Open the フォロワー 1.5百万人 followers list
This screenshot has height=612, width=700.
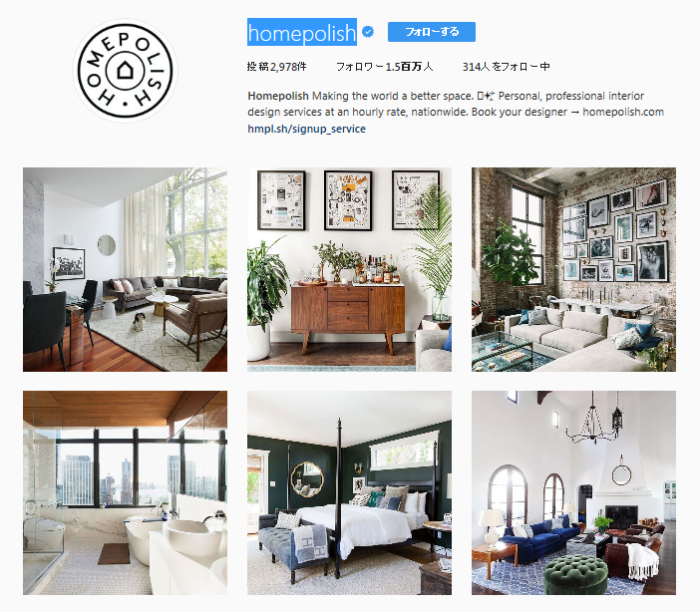(x=384, y=67)
